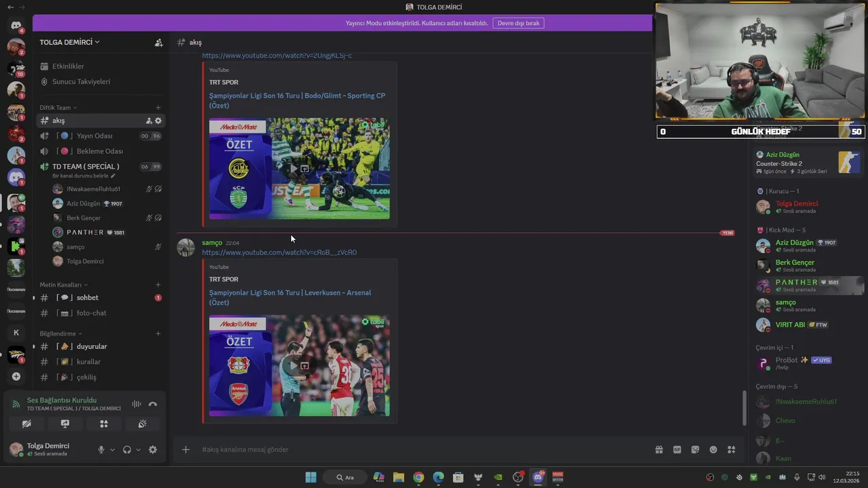Disconnect from voice call with hang-up icon
The height and width of the screenshot is (488, 868).
153,404
